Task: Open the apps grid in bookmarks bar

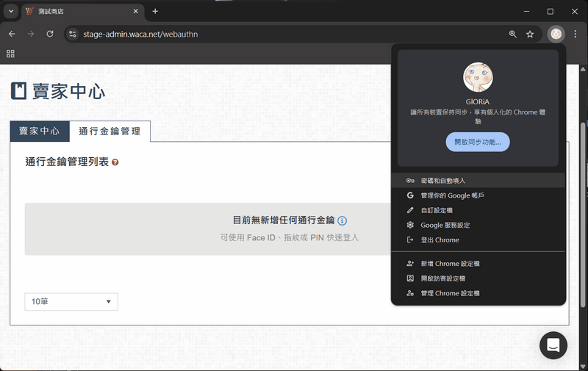Action: (10, 54)
